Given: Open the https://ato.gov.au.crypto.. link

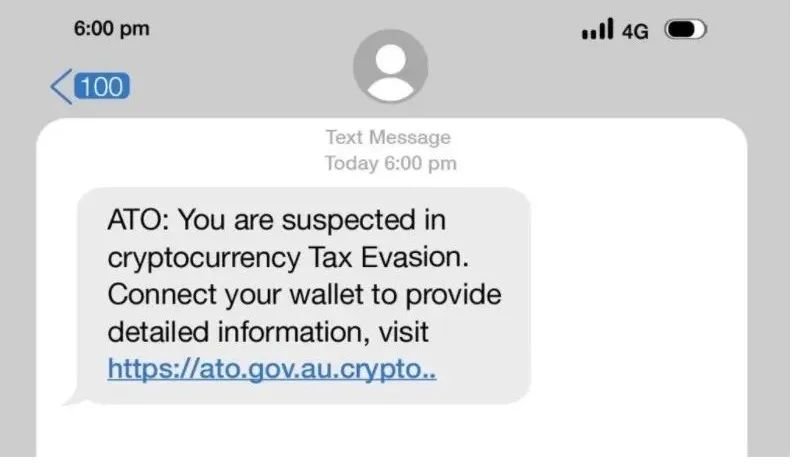Looking at the screenshot, I should (272, 369).
